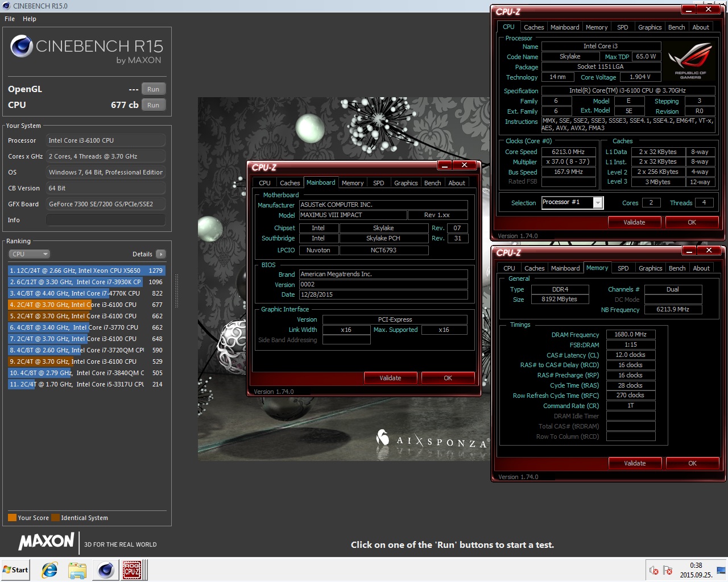
Task: Select ranking row Core i7-3720QM
Action: pos(86,350)
